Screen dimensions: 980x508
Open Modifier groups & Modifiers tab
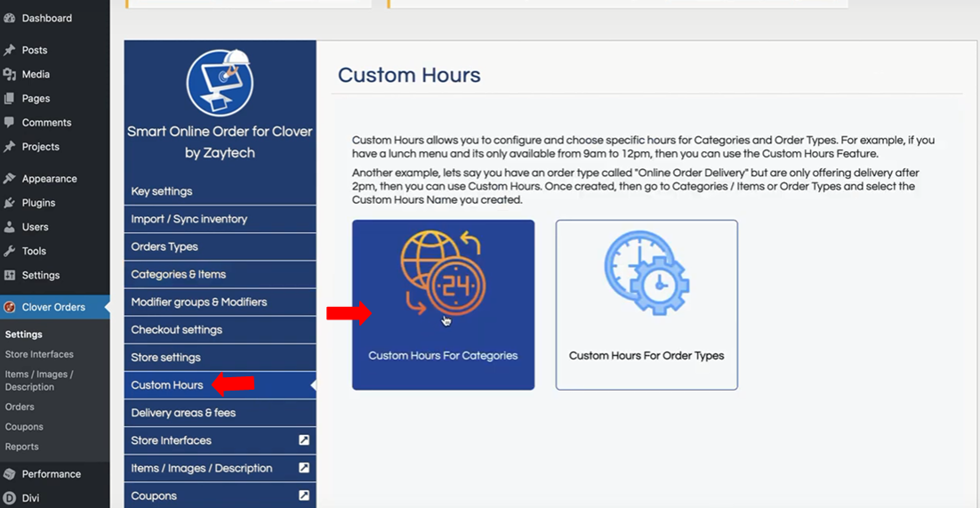point(220,302)
